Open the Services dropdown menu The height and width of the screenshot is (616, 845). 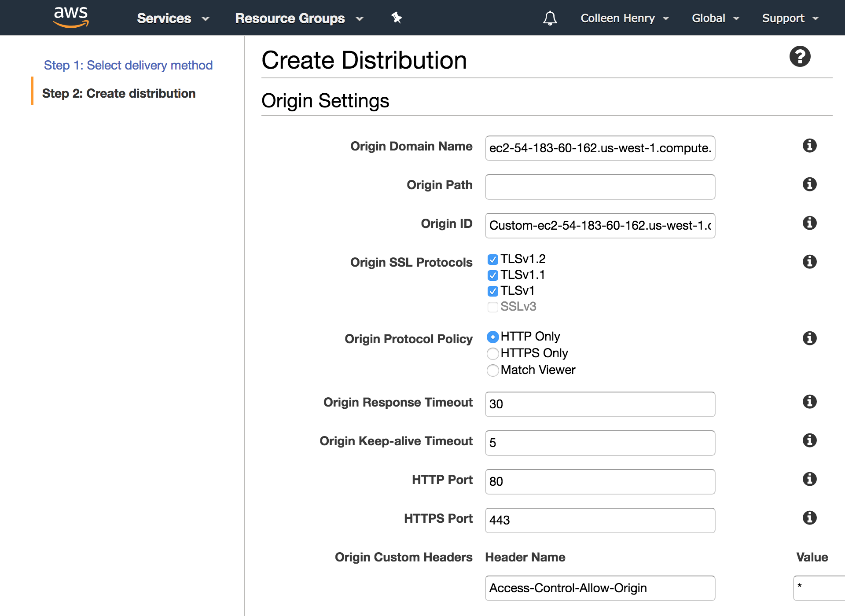point(173,18)
